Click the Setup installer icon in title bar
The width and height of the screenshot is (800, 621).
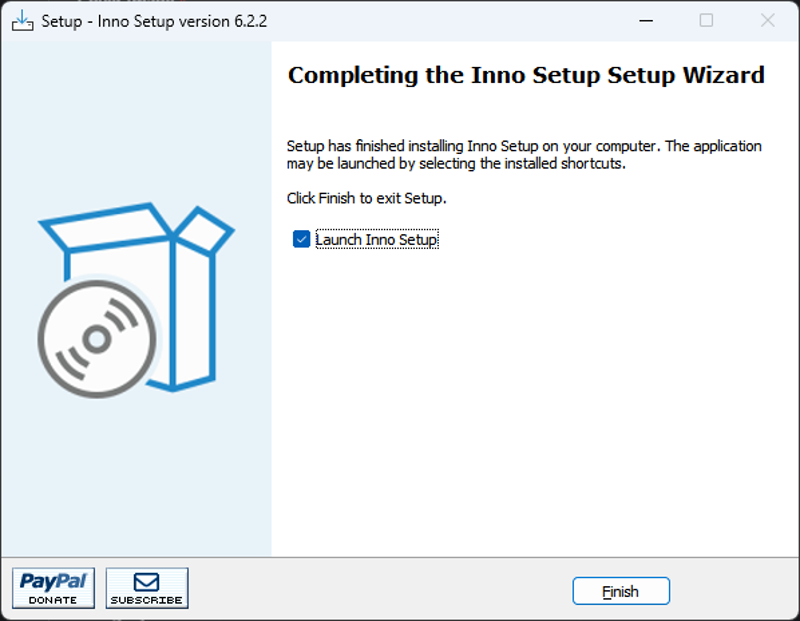(22, 21)
